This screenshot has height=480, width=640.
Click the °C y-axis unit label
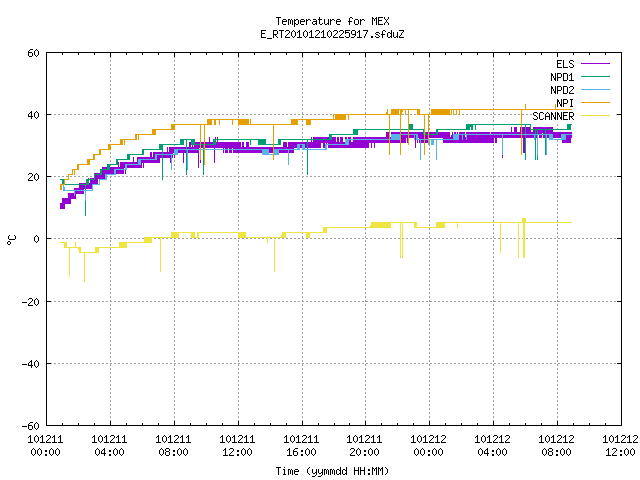point(11,240)
